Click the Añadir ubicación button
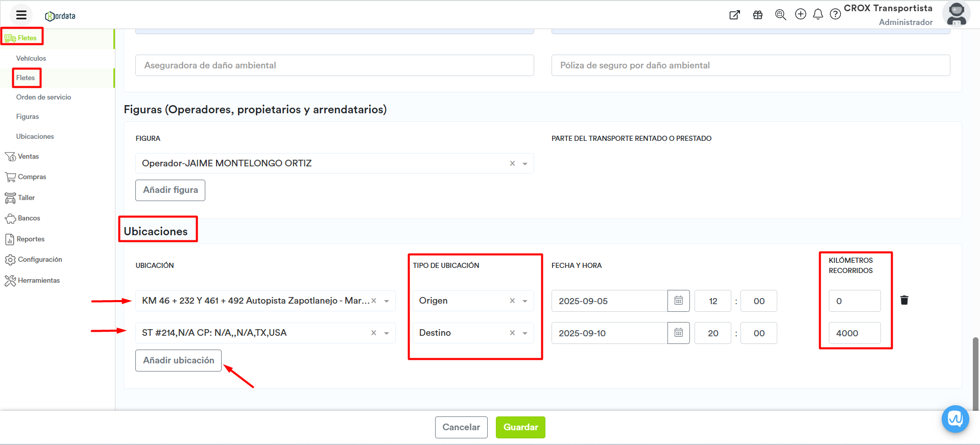The width and height of the screenshot is (980, 445). (178, 360)
